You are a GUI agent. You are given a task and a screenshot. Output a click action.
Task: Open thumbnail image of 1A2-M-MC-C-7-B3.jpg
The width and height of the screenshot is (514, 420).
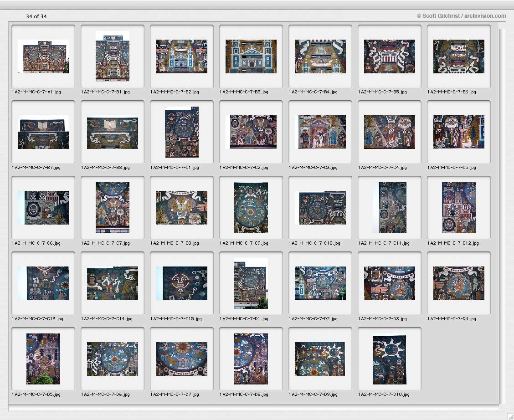pos(251,56)
